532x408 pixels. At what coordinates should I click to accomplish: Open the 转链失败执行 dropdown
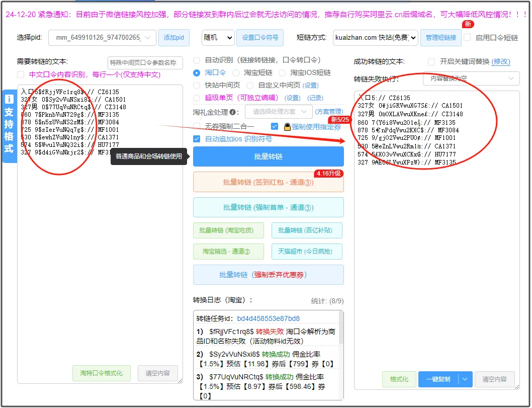[471, 78]
